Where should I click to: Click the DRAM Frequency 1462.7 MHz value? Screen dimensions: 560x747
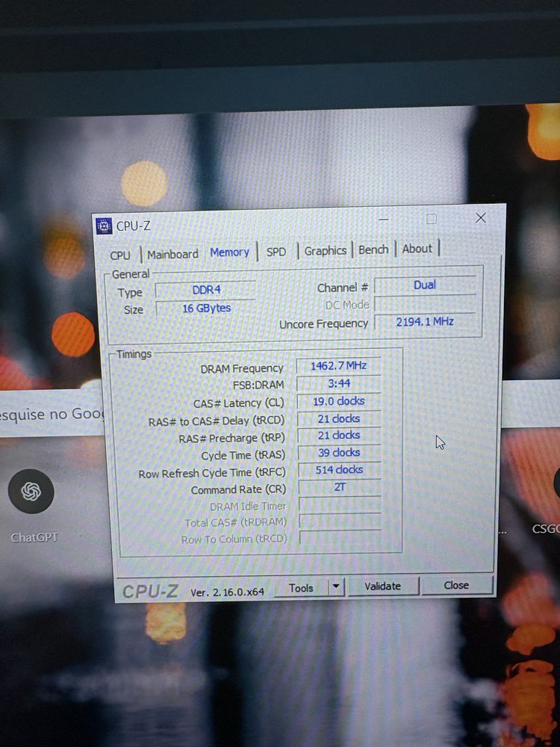click(x=338, y=366)
